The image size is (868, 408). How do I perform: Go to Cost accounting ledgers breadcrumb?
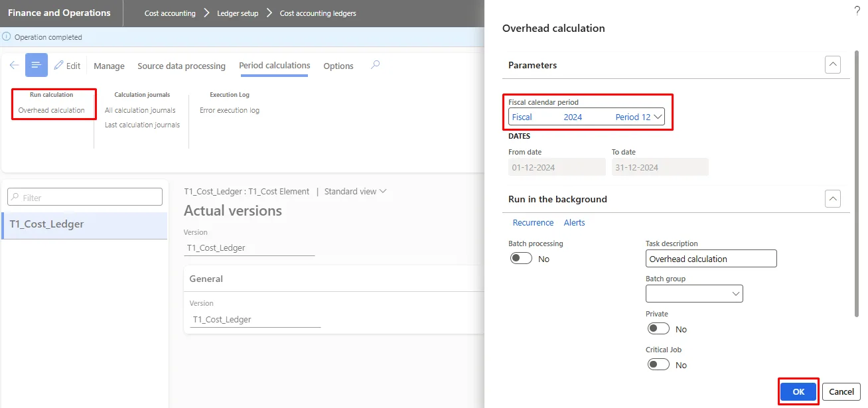tap(318, 13)
